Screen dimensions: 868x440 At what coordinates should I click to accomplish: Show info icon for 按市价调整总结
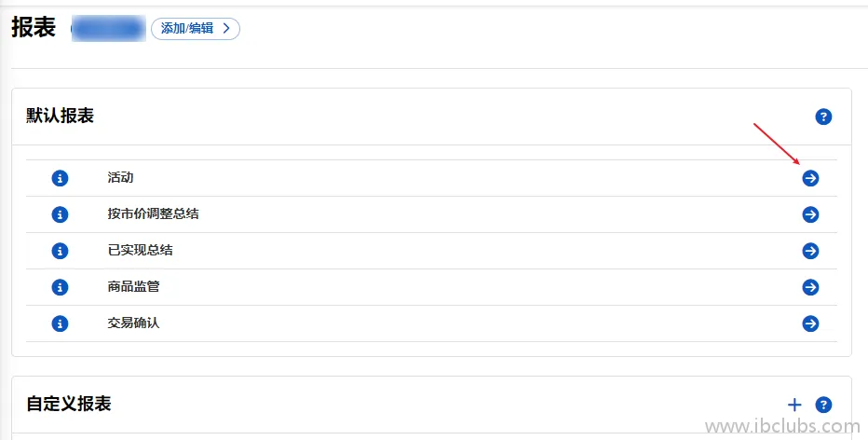pos(60,214)
